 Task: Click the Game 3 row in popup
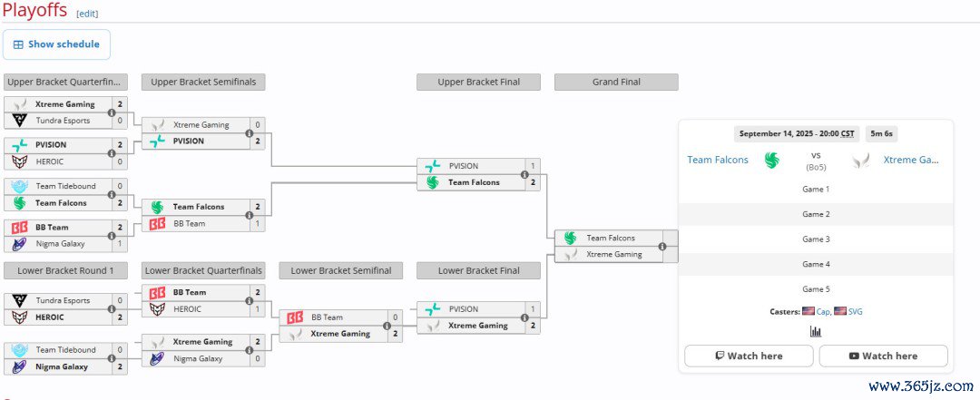(816, 239)
